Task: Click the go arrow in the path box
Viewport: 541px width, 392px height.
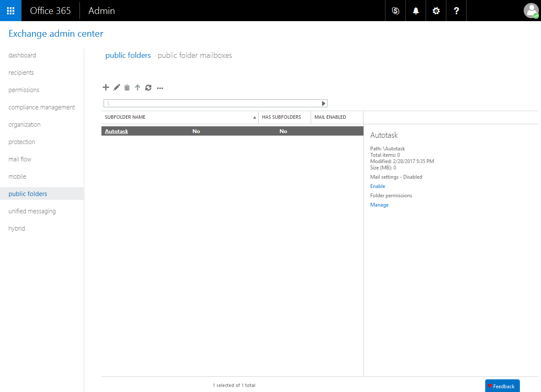Action: [324, 103]
